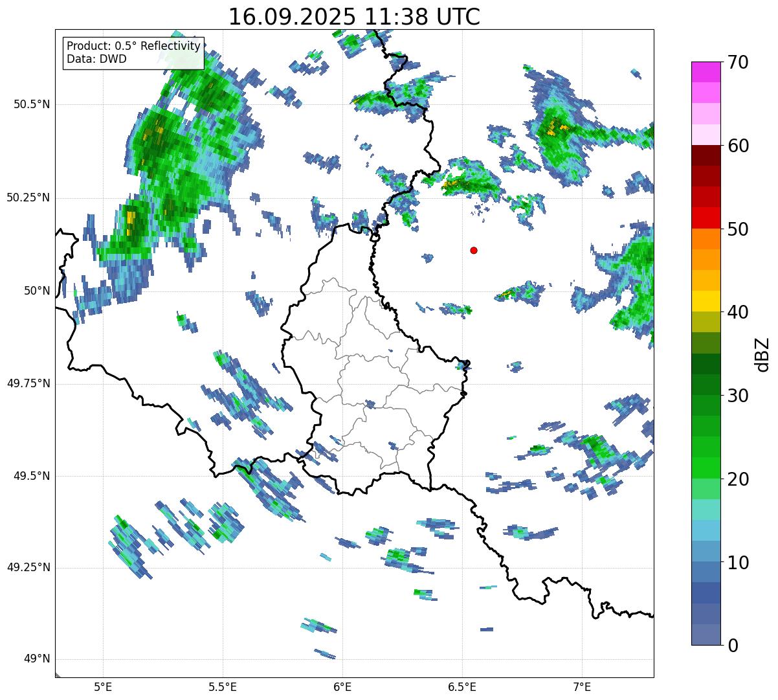Click the dark maroon swatch just below 60

point(706,155)
